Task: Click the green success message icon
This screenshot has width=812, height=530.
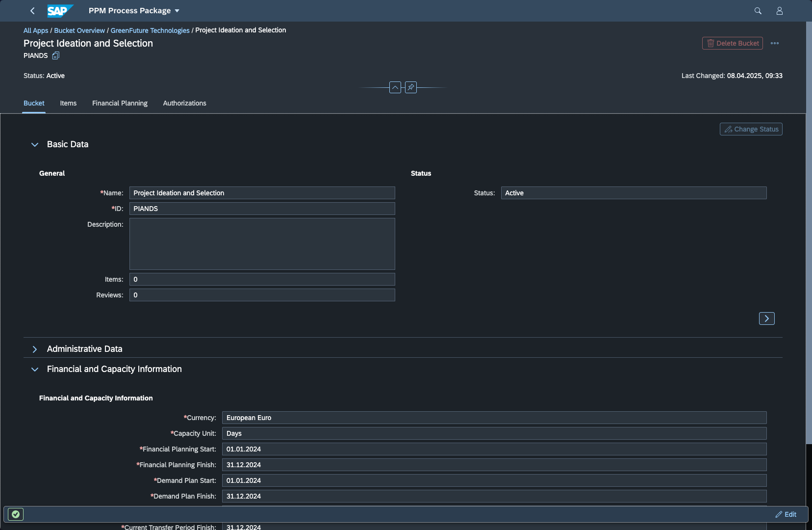Action: [x=16, y=514]
